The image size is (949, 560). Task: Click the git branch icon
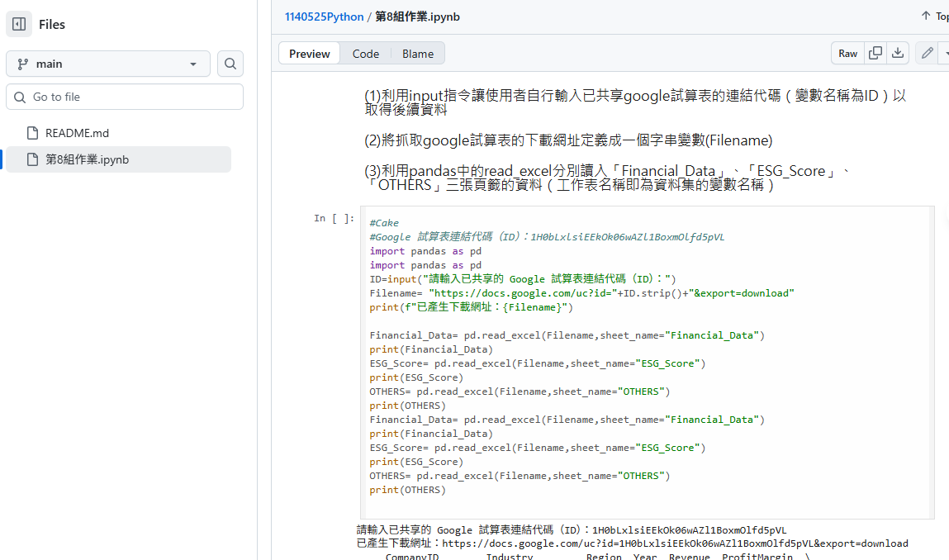click(23, 64)
